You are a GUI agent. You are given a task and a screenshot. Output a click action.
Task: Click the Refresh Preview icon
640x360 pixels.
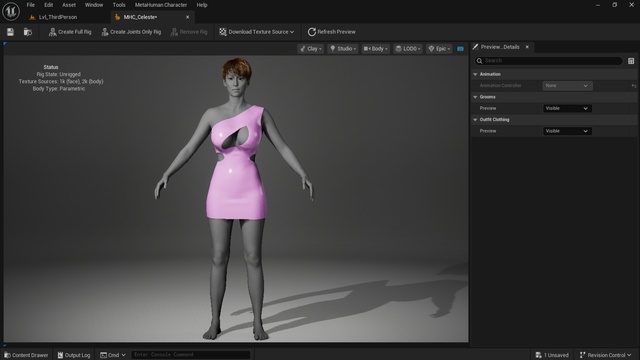point(312,32)
